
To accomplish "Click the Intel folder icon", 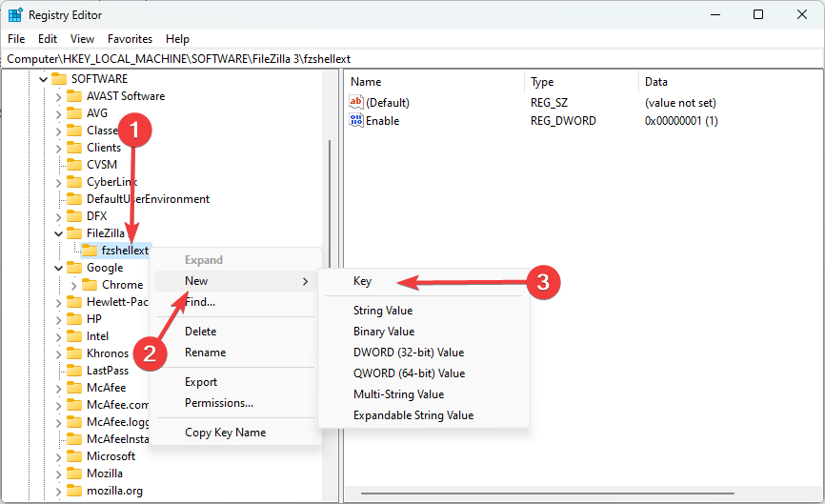I will [74, 336].
